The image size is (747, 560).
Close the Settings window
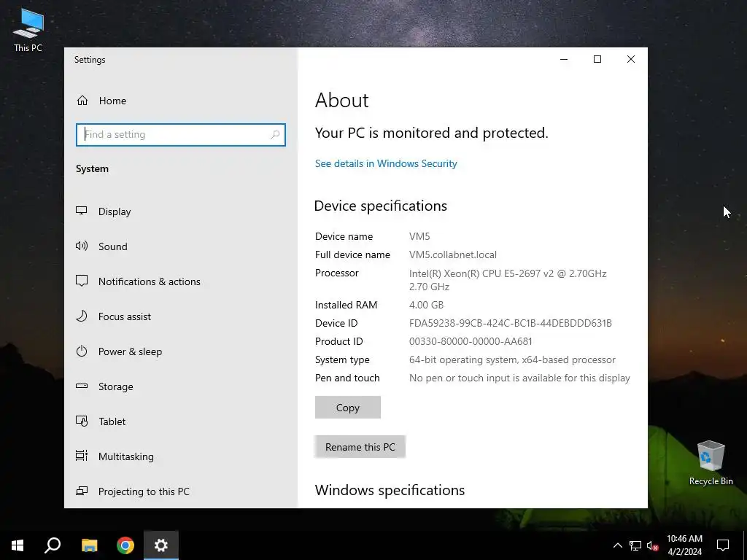pyautogui.click(x=631, y=59)
